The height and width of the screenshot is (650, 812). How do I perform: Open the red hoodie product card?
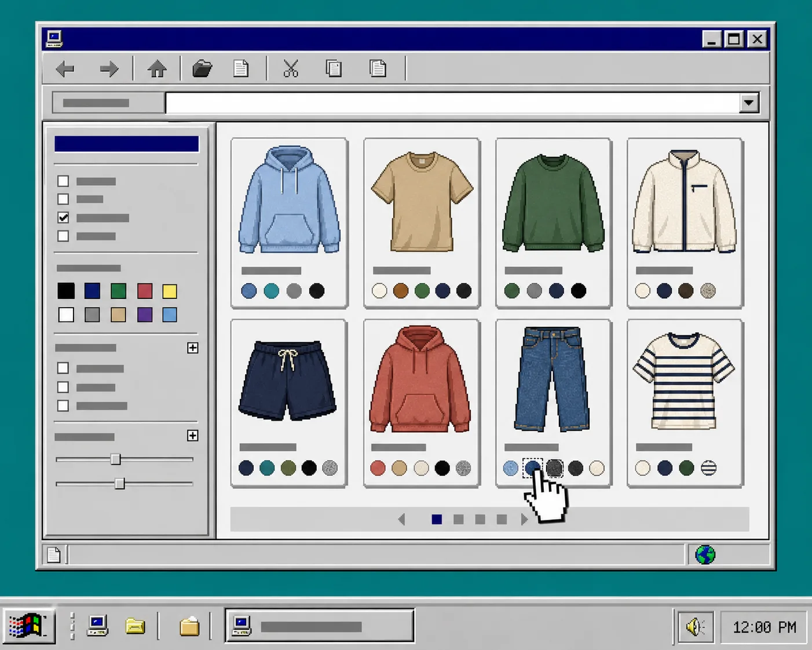click(x=422, y=403)
